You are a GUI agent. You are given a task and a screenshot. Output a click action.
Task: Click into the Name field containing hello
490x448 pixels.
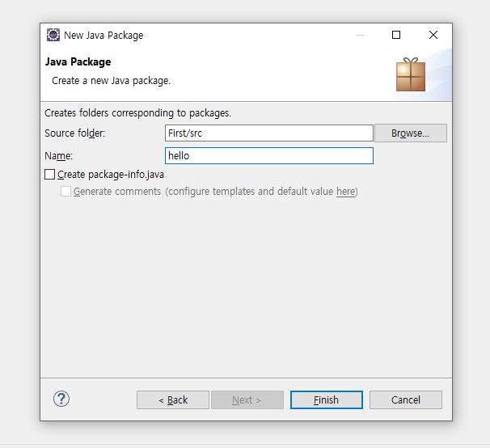tap(268, 155)
